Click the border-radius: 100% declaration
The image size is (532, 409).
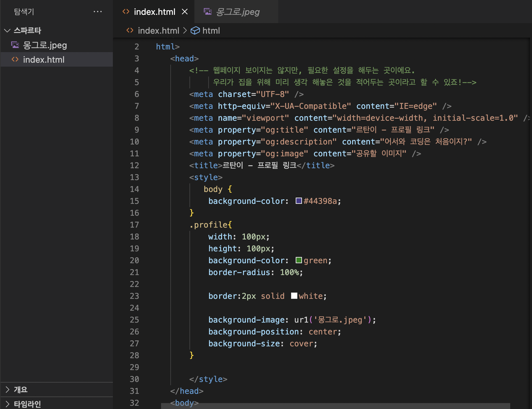coord(256,272)
